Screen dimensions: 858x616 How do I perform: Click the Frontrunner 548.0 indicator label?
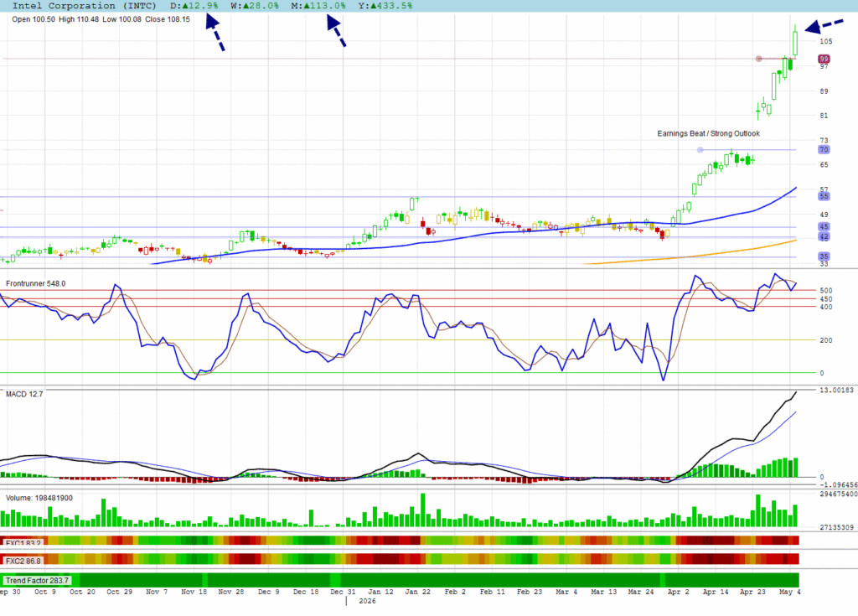pos(35,283)
